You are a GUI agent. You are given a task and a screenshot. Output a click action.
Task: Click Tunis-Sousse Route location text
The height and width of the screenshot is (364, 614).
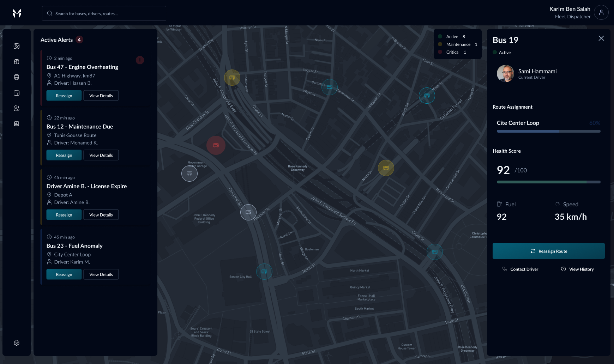click(75, 135)
